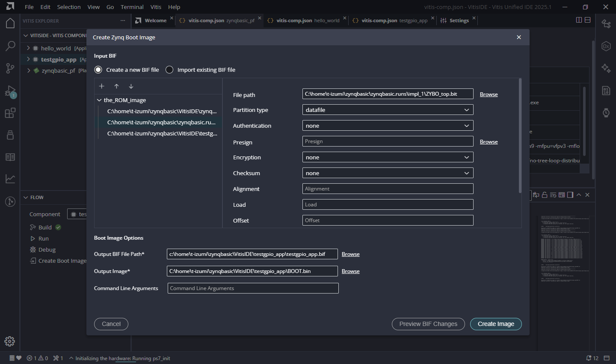
Task: Switch to the Settings tab
Action: coord(459,21)
